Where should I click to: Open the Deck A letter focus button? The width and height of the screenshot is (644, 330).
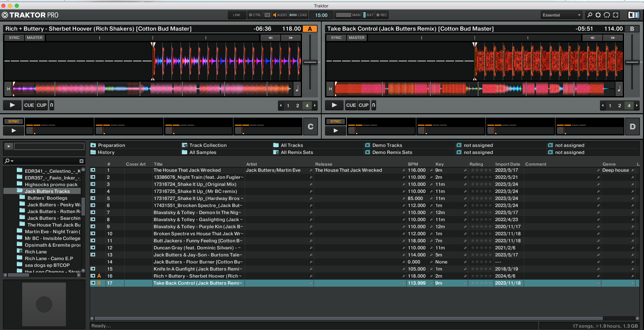tap(310, 29)
